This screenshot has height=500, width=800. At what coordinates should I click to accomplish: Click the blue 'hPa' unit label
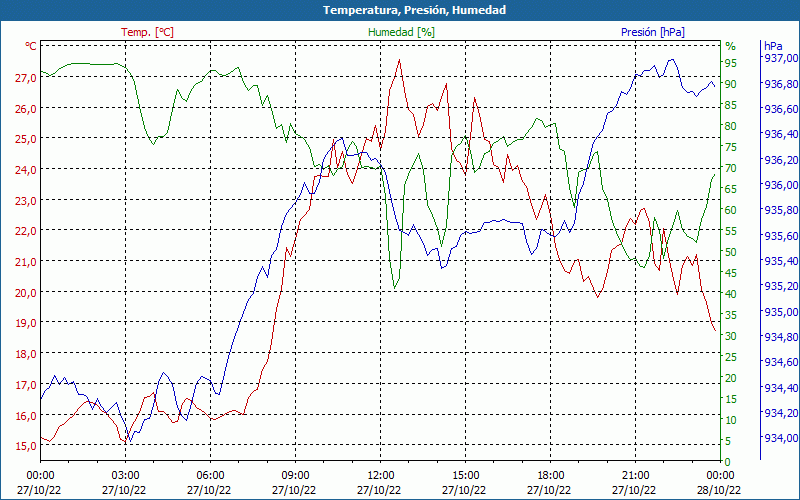point(773,46)
